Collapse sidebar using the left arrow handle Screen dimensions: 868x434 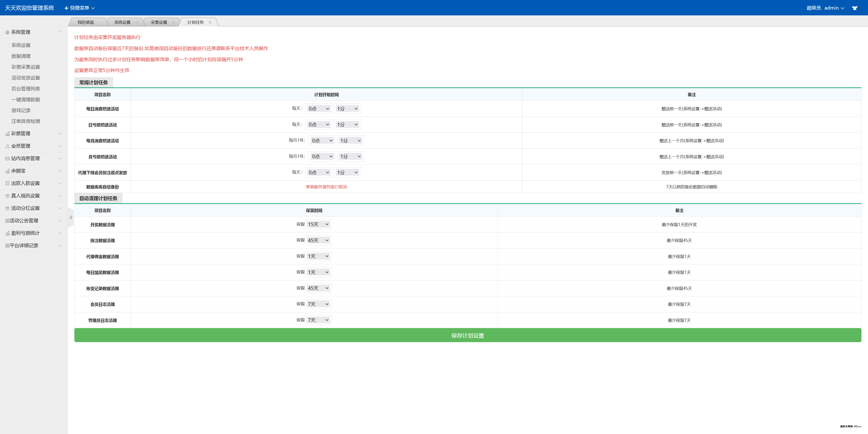tap(71, 217)
